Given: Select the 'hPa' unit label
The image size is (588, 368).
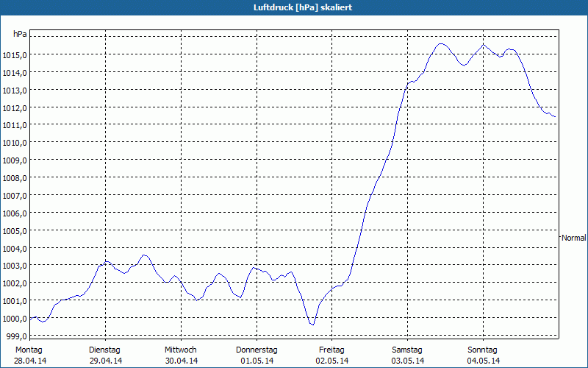Looking at the screenshot, I should click(x=20, y=34).
